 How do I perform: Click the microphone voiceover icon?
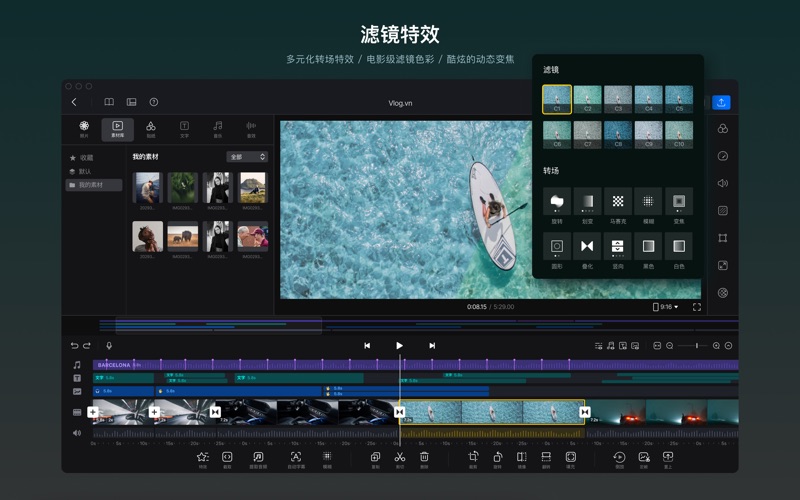109,345
